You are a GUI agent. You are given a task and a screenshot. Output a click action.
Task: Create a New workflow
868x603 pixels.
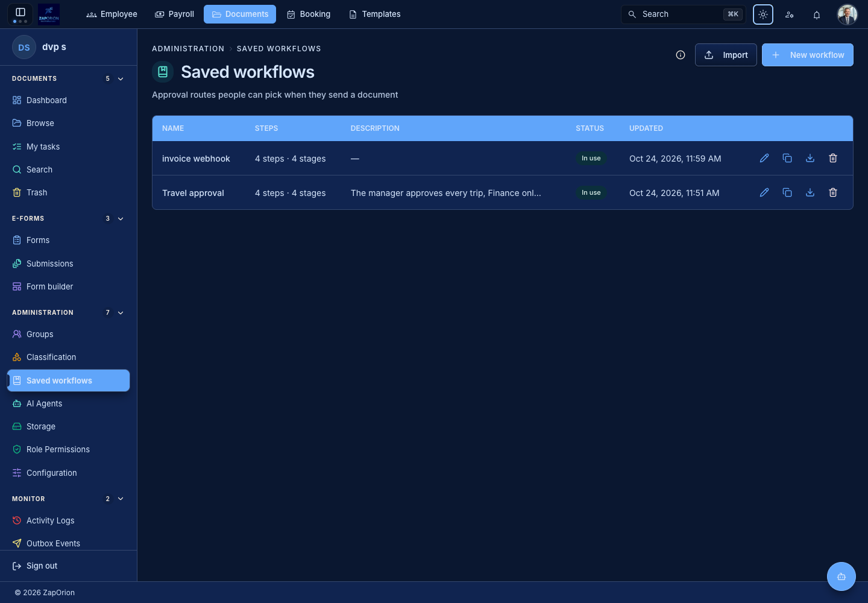pyautogui.click(x=808, y=55)
